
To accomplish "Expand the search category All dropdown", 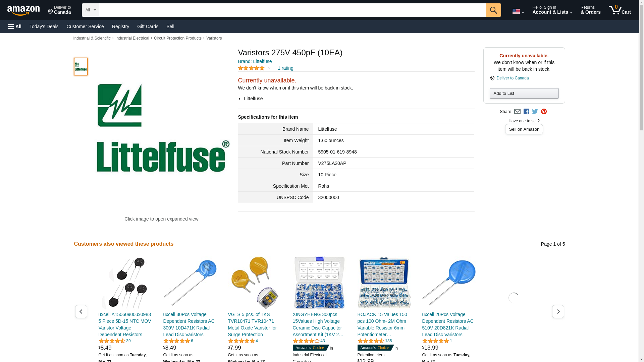I will [90, 10].
